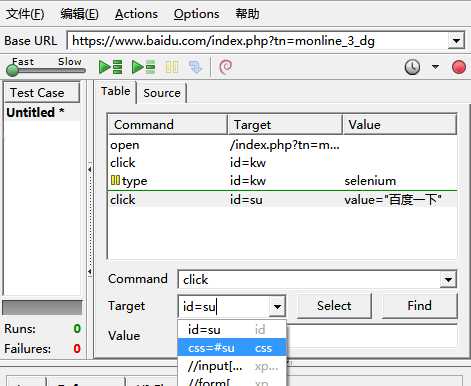Switch to the Source tab

162,93
